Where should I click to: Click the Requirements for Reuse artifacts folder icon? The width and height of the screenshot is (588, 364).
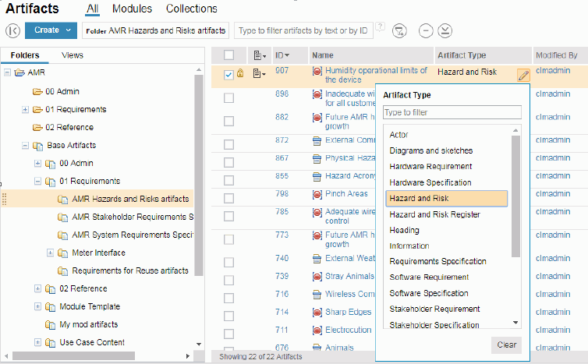[62, 270]
